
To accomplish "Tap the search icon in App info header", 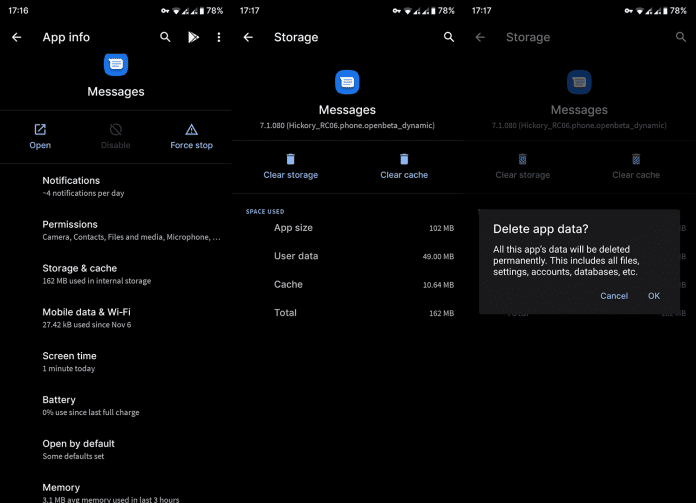I will tap(166, 37).
